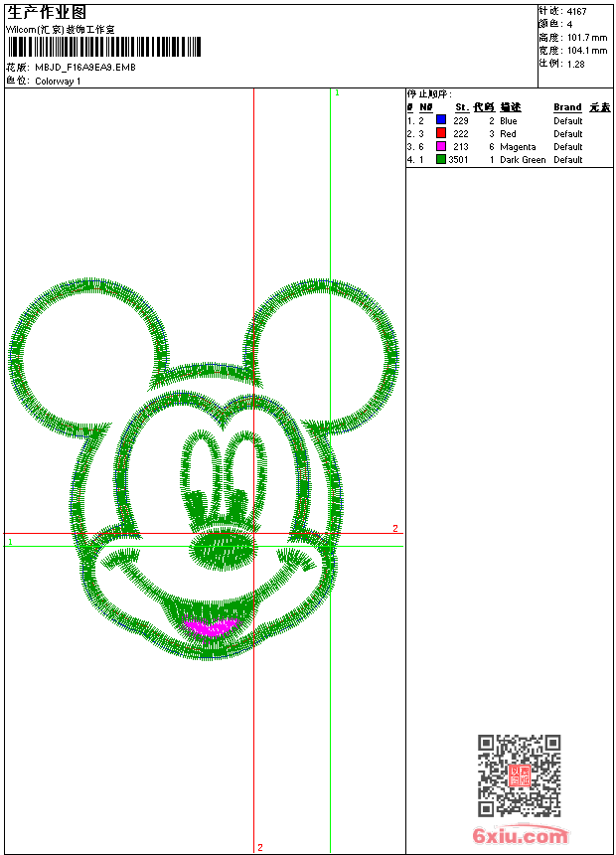Click the QR code image
This screenshot has width=616, height=855.
[520, 775]
